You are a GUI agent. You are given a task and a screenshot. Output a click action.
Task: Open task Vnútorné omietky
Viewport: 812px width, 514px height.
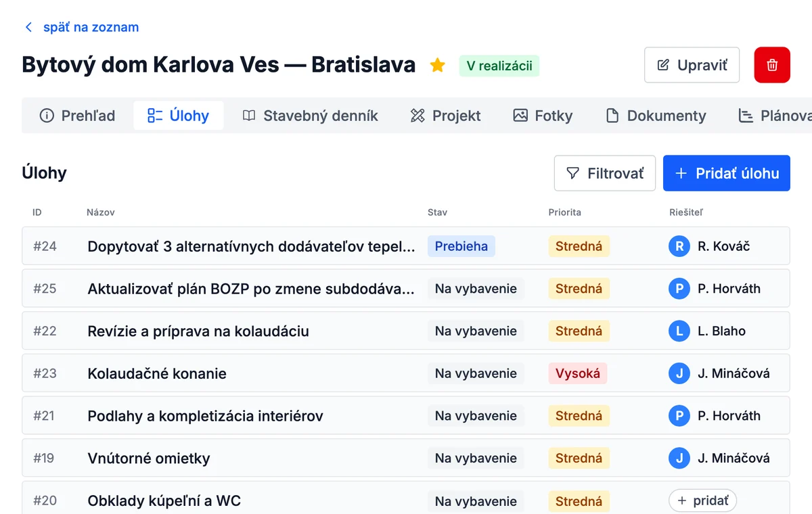click(x=149, y=459)
